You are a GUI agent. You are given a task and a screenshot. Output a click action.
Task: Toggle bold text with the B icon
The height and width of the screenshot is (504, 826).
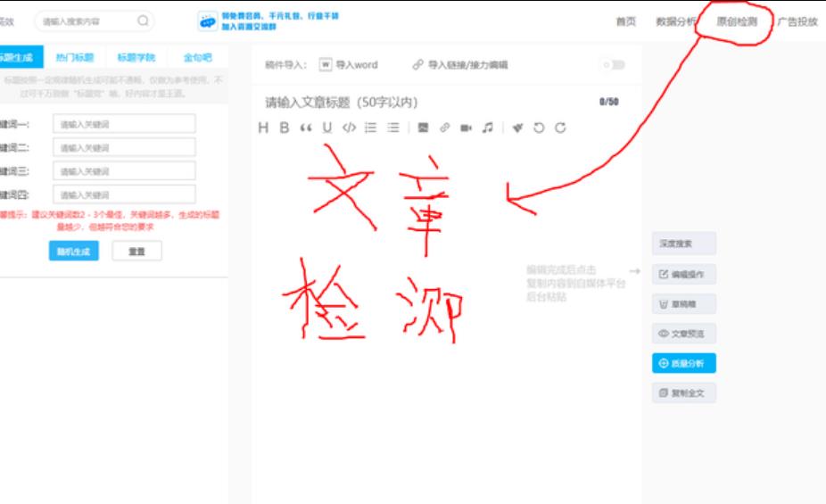pyautogui.click(x=285, y=128)
